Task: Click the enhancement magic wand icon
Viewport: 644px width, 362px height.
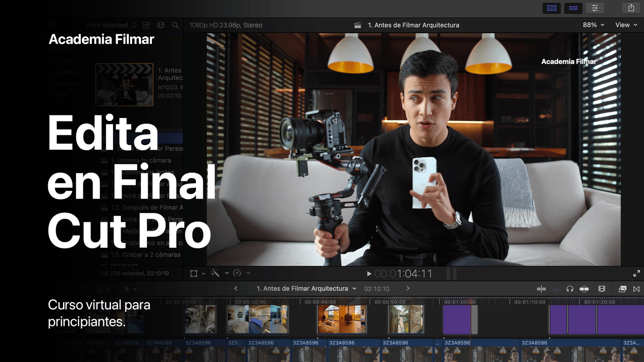Action: pos(215,273)
